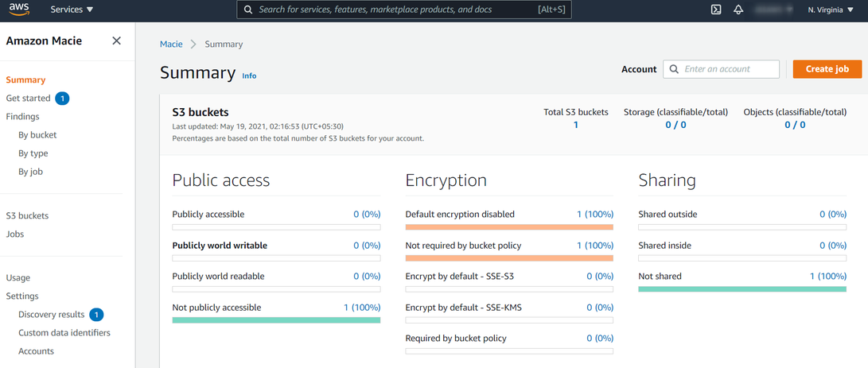868x368 pixels.
Task: Click Not required by bucket policy 1 (100%)
Action: point(595,245)
